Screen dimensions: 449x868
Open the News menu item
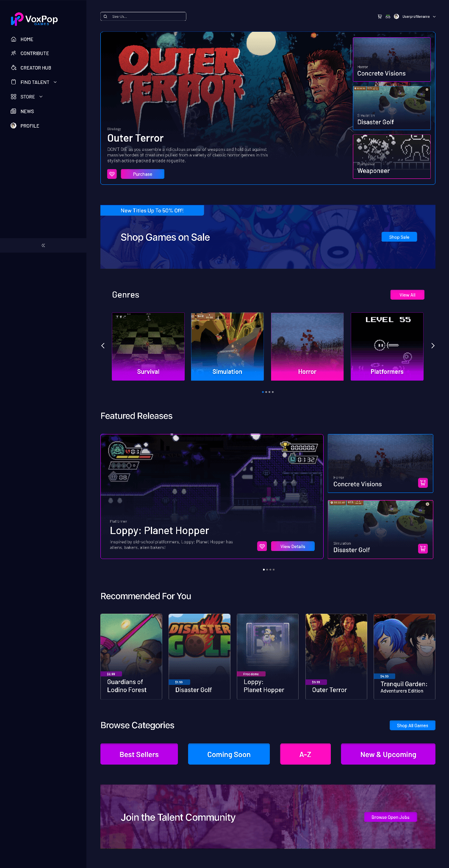pyautogui.click(x=27, y=111)
